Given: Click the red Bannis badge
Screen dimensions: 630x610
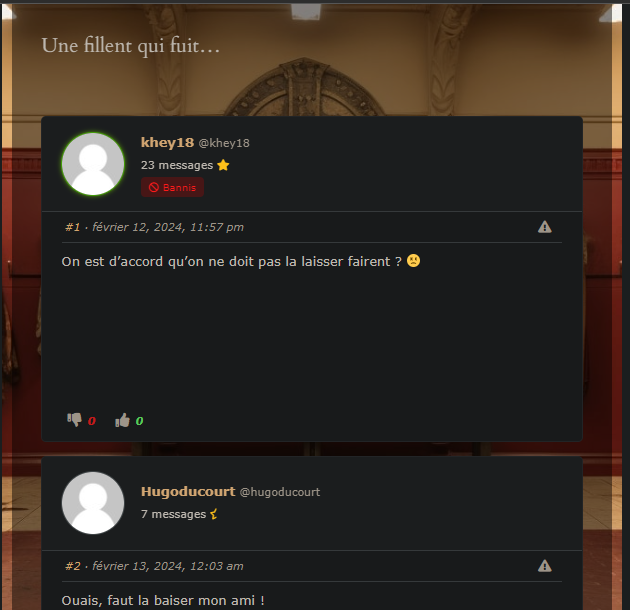Looking at the screenshot, I should [x=172, y=187].
